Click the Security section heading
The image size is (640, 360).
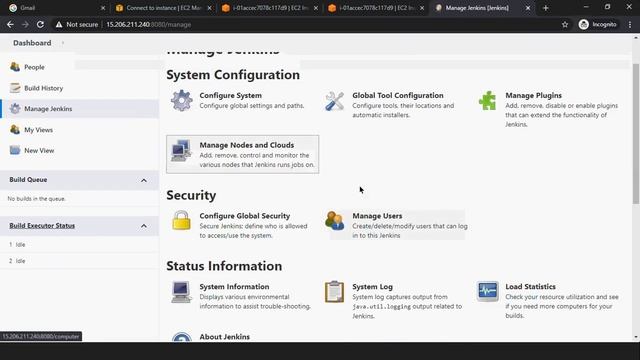pyautogui.click(x=191, y=195)
